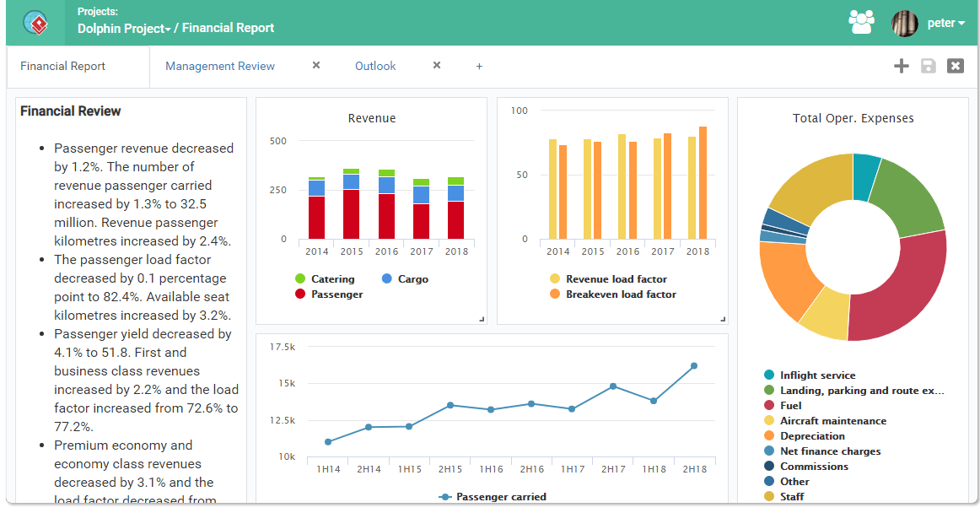The height and width of the screenshot is (513, 980).
Task: Close the Outlook tab
Action: click(437, 65)
